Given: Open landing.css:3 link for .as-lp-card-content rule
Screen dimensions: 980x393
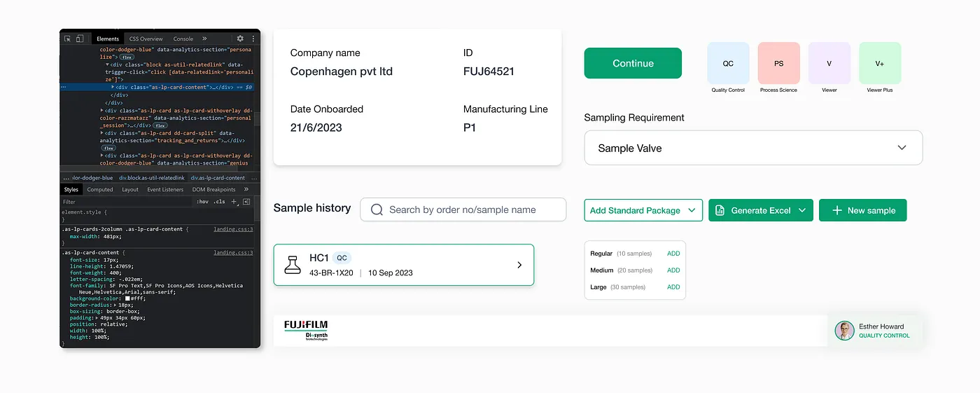Looking at the screenshot, I should point(233,252).
